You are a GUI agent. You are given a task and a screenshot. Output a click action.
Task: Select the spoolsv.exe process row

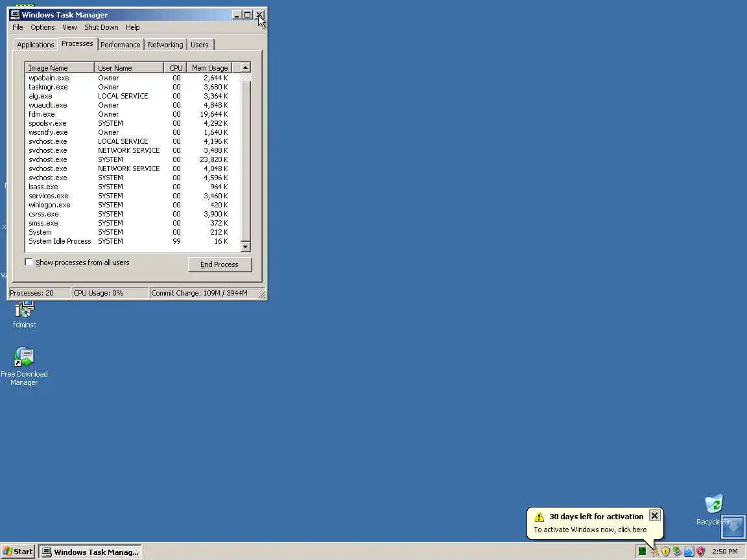(x=133, y=123)
